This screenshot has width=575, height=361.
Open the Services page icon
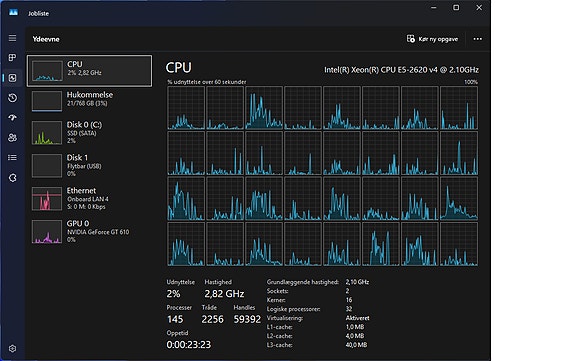click(x=12, y=178)
